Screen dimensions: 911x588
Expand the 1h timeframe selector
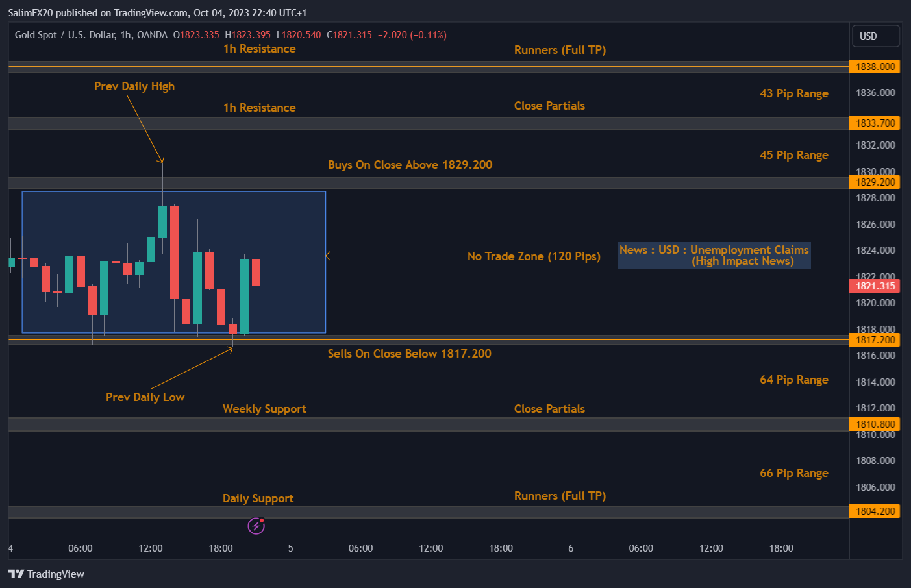point(125,35)
